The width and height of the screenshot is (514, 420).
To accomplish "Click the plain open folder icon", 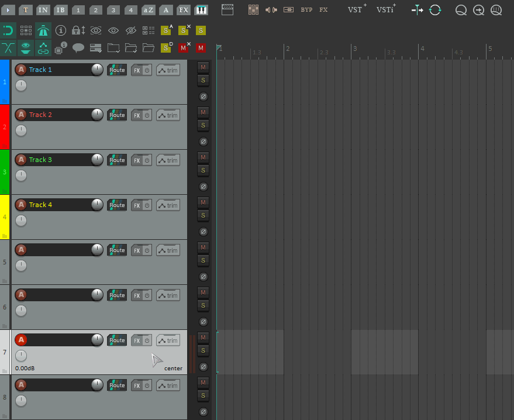I will click(x=148, y=48).
